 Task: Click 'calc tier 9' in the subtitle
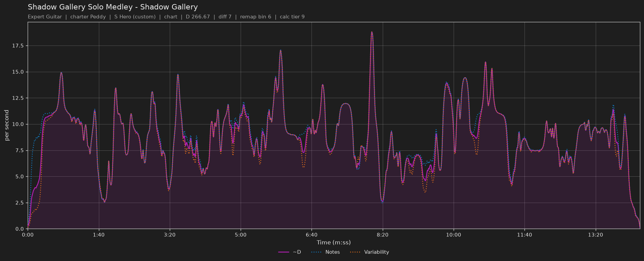(x=292, y=17)
